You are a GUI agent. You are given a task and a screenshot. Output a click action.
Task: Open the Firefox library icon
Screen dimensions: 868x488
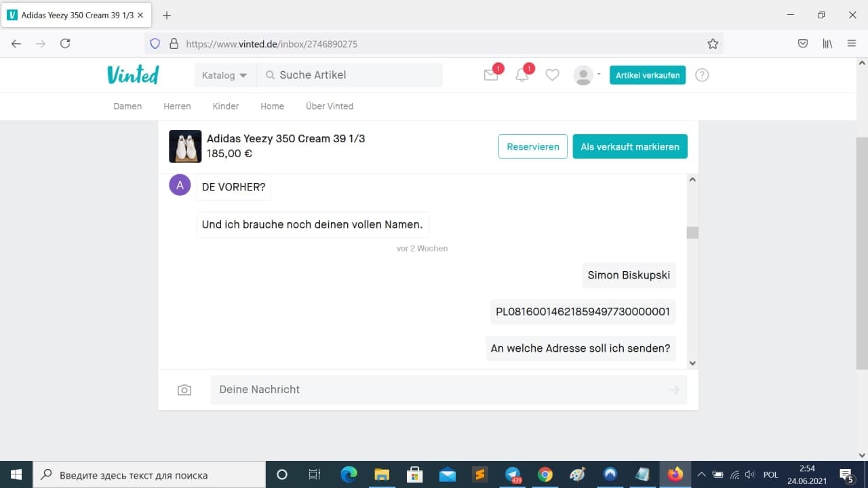(827, 43)
